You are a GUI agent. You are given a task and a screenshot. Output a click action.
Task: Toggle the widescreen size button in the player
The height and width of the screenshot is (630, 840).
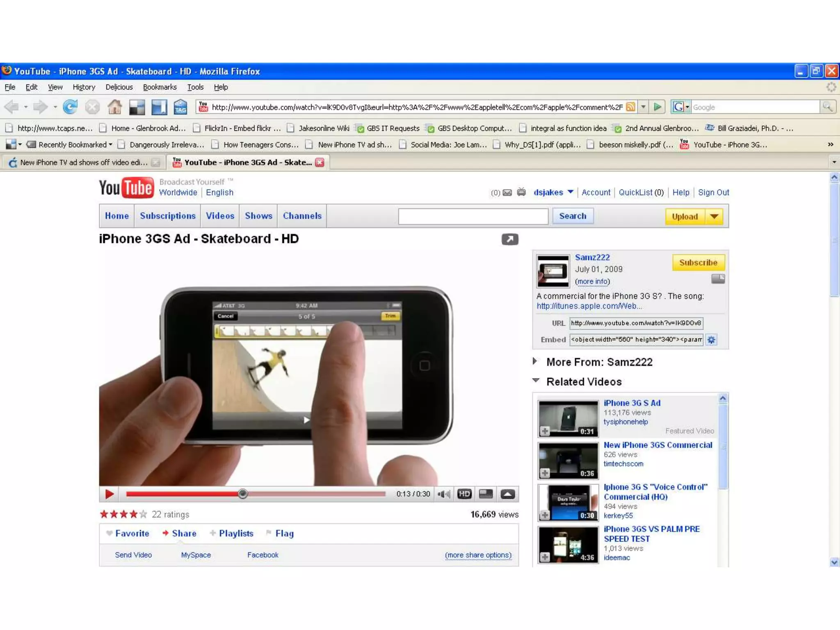(486, 494)
